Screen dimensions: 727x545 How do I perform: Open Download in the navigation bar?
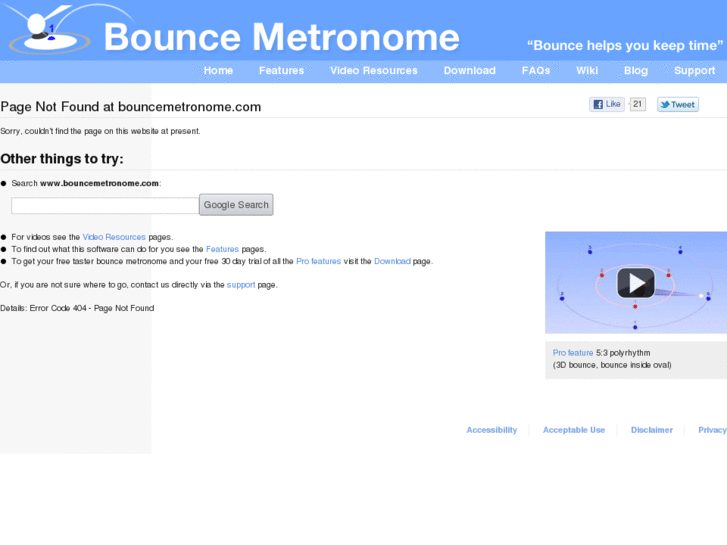pyautogui.click(x=470, y=71)
